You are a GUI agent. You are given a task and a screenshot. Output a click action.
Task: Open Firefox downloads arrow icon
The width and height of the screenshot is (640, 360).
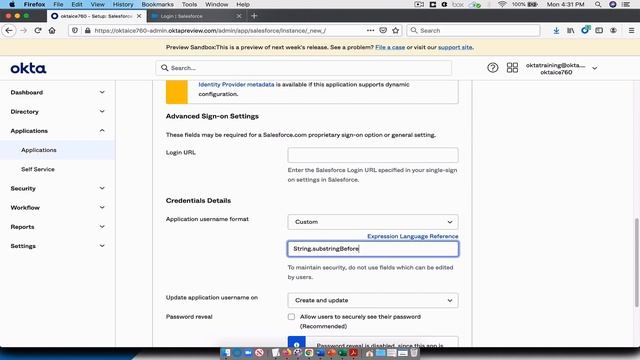[556, 31]
